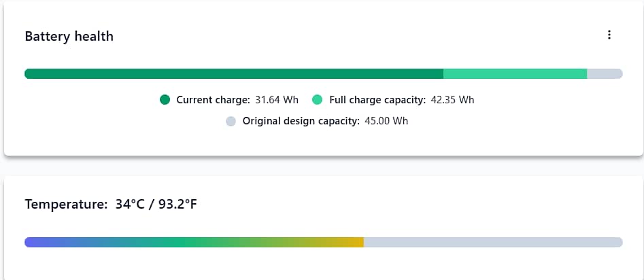This screenshot has height=280, width=644.
Task: Click the Battery health card heading
Action: [x=69, y=36]
